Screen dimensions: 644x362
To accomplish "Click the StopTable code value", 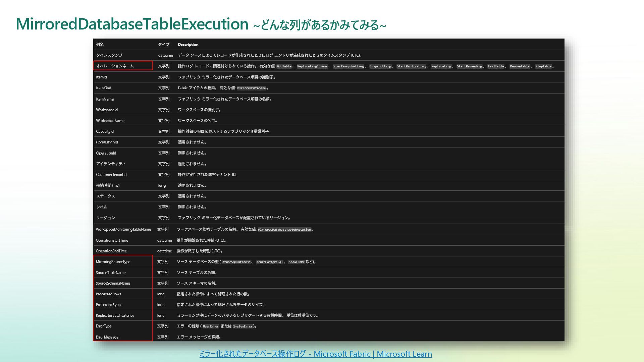I will point(543,66).
